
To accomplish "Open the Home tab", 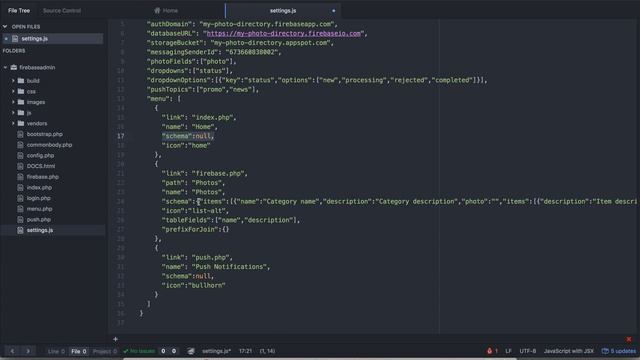I will pos(166,11).
